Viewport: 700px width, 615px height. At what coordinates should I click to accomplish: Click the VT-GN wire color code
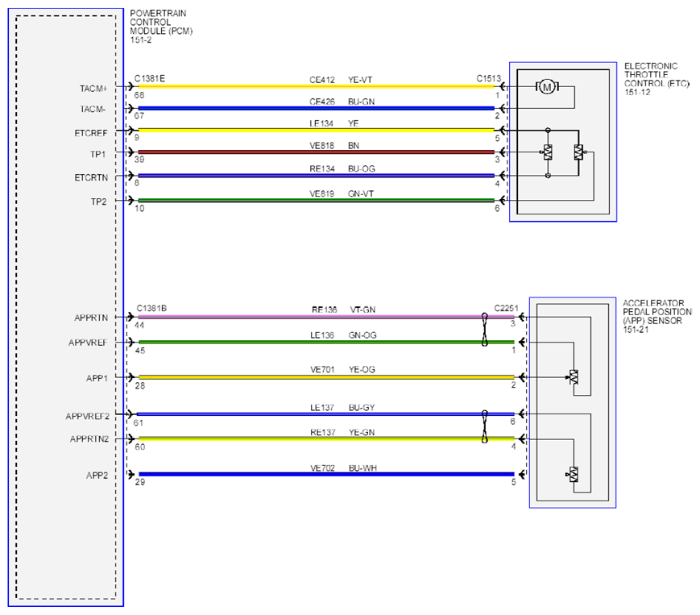coord(362,310)
